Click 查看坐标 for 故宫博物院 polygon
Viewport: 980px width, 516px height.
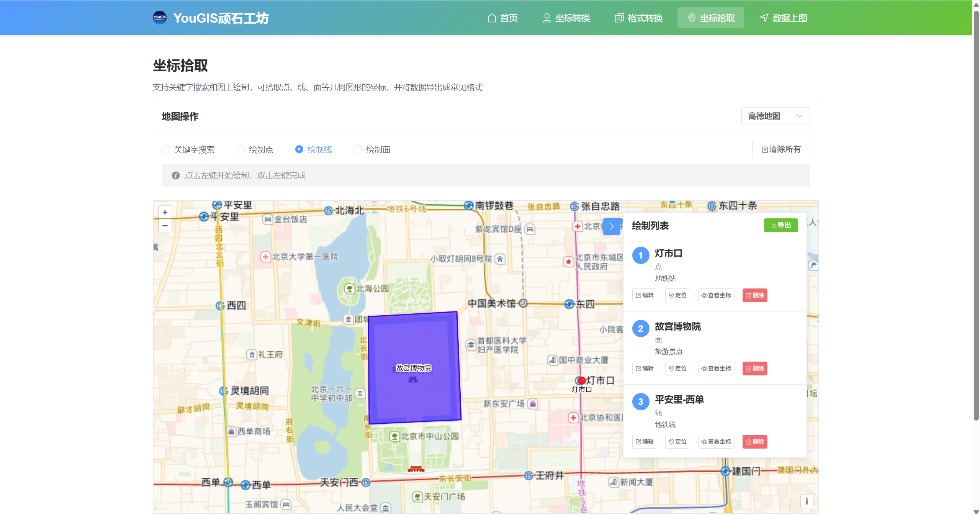[716, 368]
